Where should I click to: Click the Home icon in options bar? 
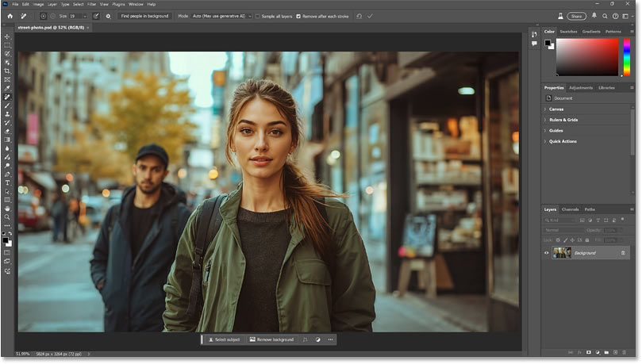click(x=10, y=17)
